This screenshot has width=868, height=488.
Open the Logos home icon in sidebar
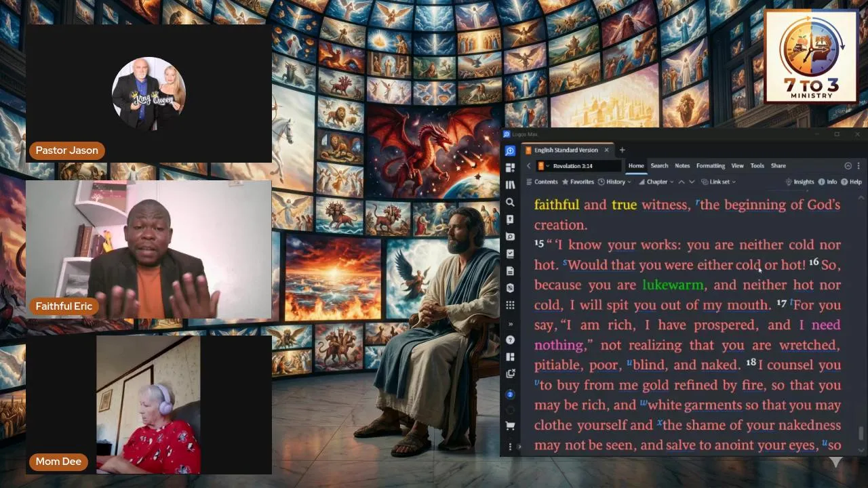click(510, 150)
